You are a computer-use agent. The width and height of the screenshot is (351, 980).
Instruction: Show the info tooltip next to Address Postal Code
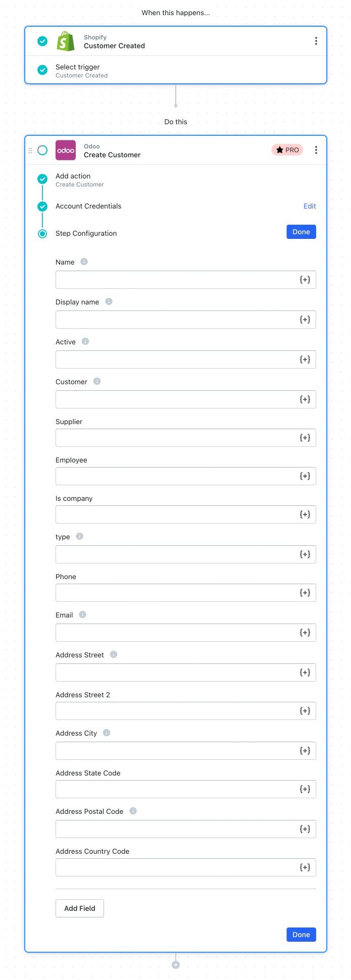(x=133, y=811)
